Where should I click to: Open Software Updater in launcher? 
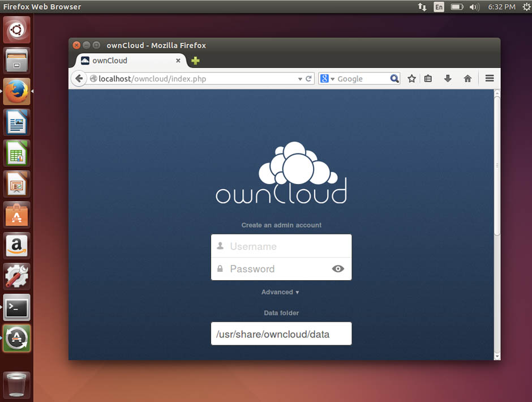tap(16, 338)
